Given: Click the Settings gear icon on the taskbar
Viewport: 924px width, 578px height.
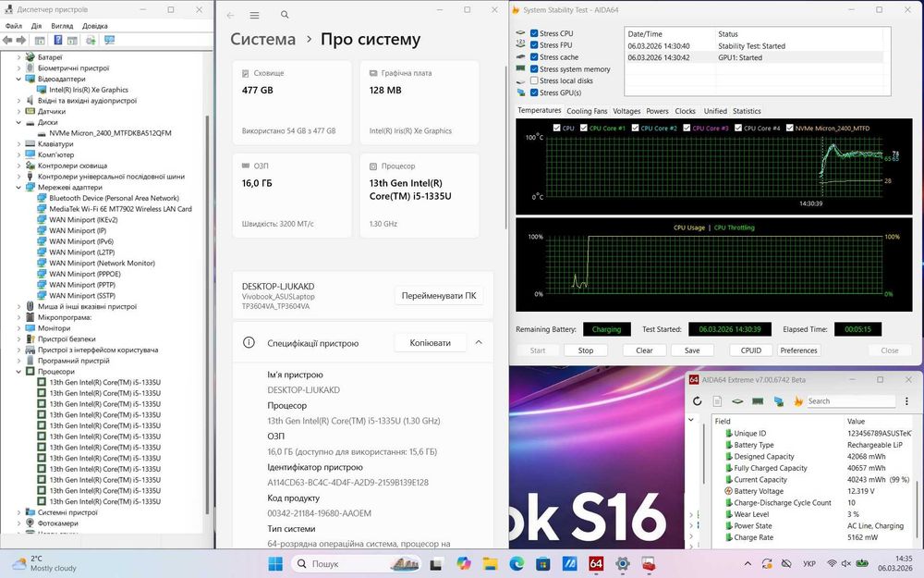Looking at the screenshot, I should click(622, 564).
